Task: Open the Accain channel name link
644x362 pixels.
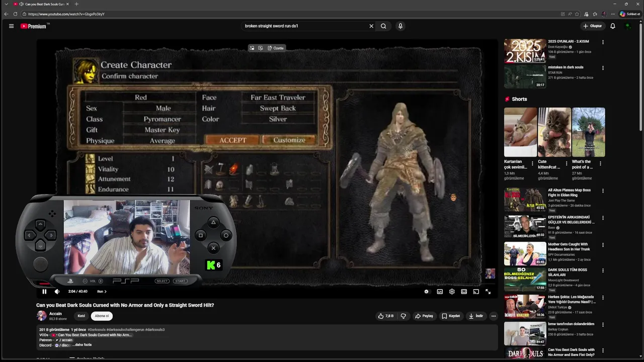Action: coord(55,314)
